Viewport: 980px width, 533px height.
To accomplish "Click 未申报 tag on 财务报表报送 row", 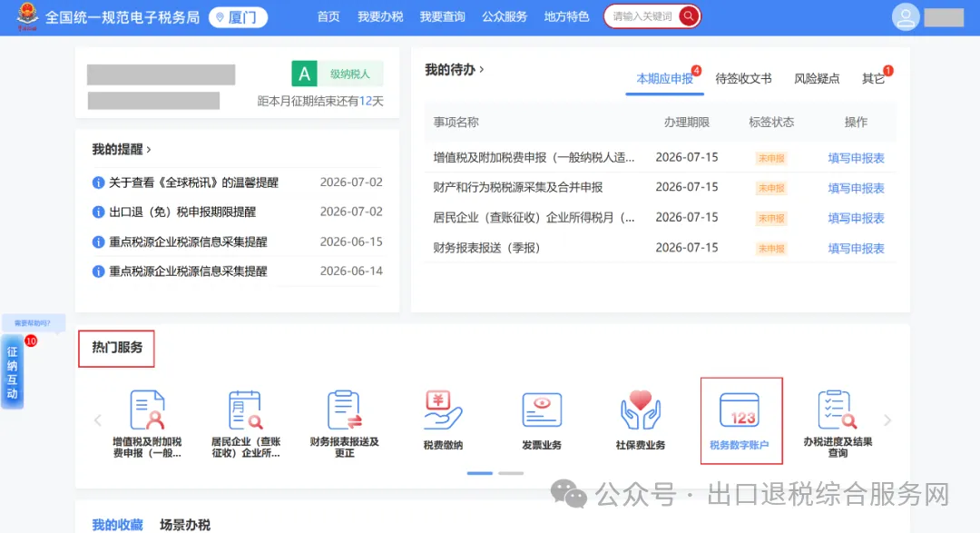I will (x=771, y=249).
